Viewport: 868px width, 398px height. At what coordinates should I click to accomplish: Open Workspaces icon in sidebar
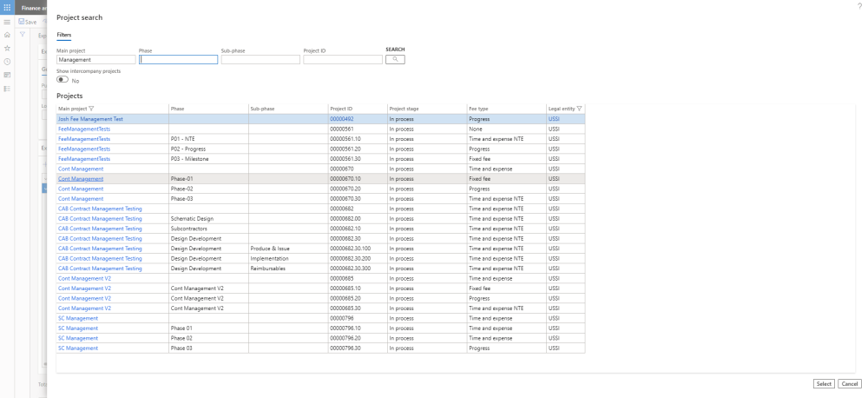pyautogui.click(x=7, y=75)
